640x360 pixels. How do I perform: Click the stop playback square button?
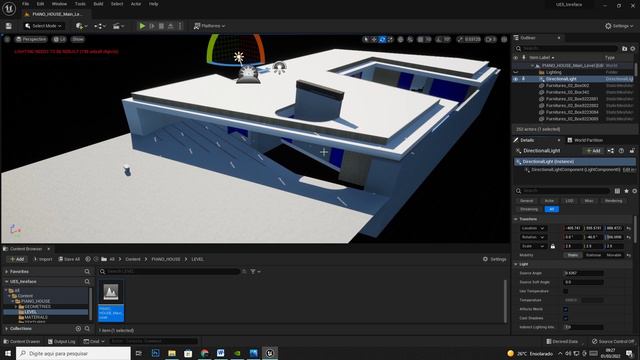tap(161, 26)
